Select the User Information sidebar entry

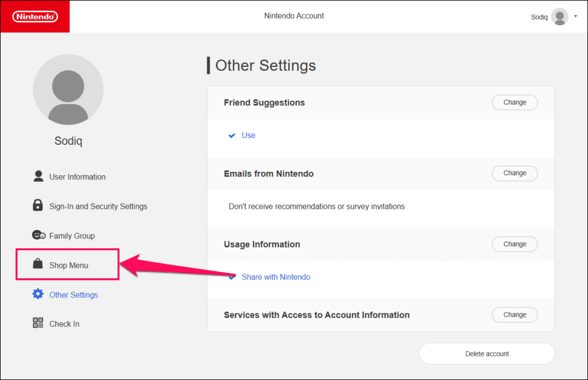point(78,176)
